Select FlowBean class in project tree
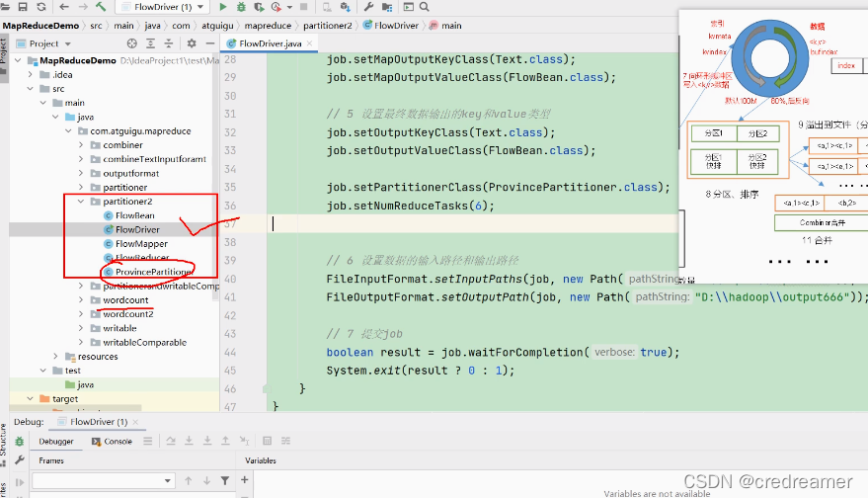 pos(134,215)
